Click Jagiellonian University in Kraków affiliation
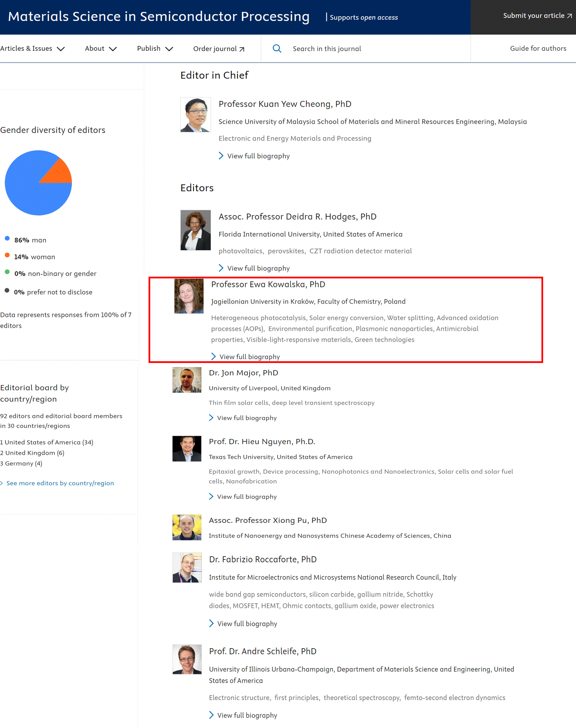The image size is (576, 728). click(x=308, y=302)
